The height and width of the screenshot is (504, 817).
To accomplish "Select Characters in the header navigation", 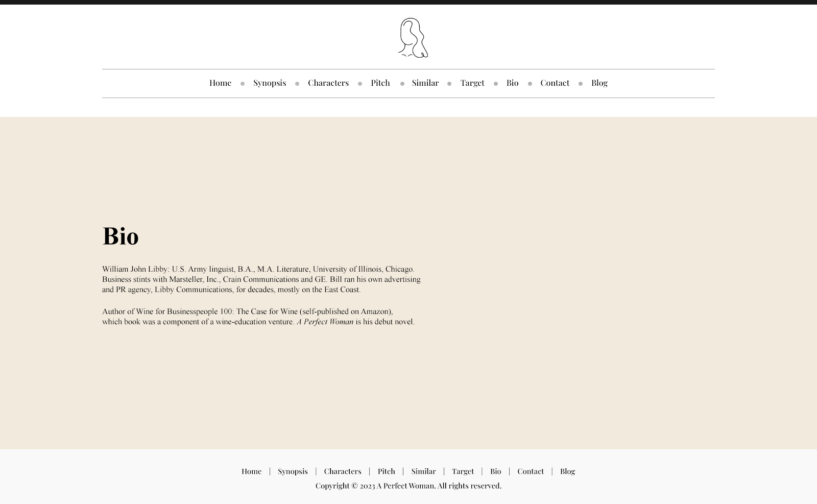I will tap(328, 83).
